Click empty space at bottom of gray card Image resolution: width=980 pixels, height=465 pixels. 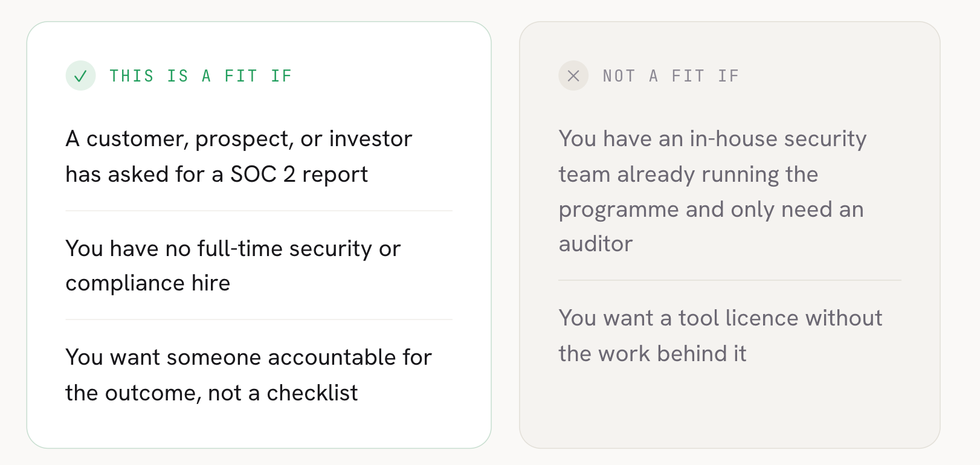(730, 408)
